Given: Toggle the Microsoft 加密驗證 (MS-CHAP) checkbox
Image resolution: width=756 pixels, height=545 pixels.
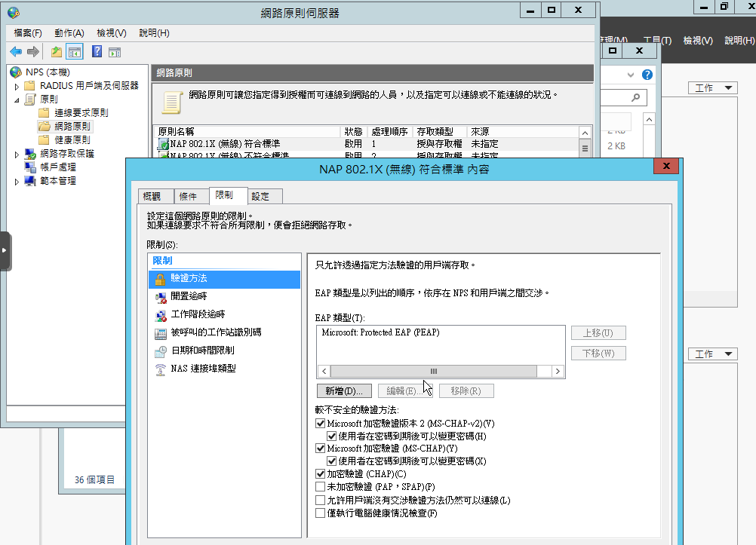Looking at the screenshot, I should click(x=320, y=449).
